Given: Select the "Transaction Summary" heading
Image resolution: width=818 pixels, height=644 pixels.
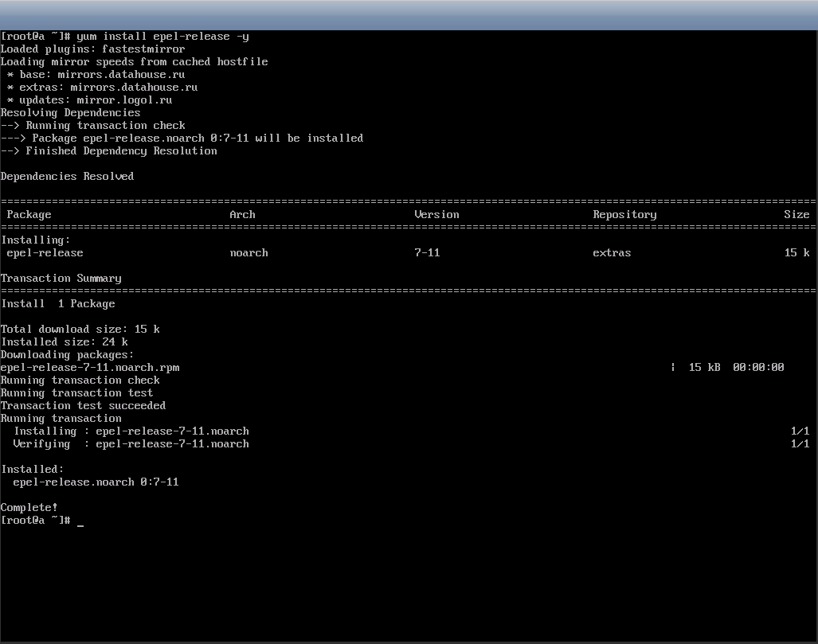Looking at the screenshot, I should (x=61, y=279).
